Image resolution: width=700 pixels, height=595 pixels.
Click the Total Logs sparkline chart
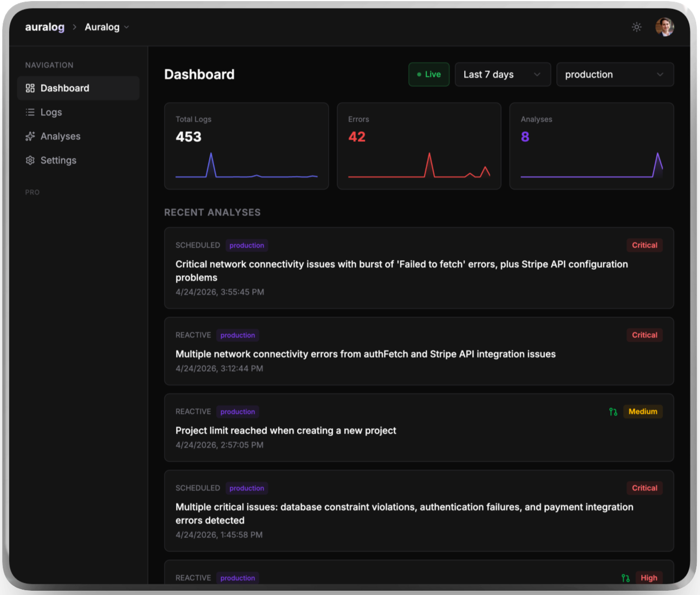click(x=246, y=165)
